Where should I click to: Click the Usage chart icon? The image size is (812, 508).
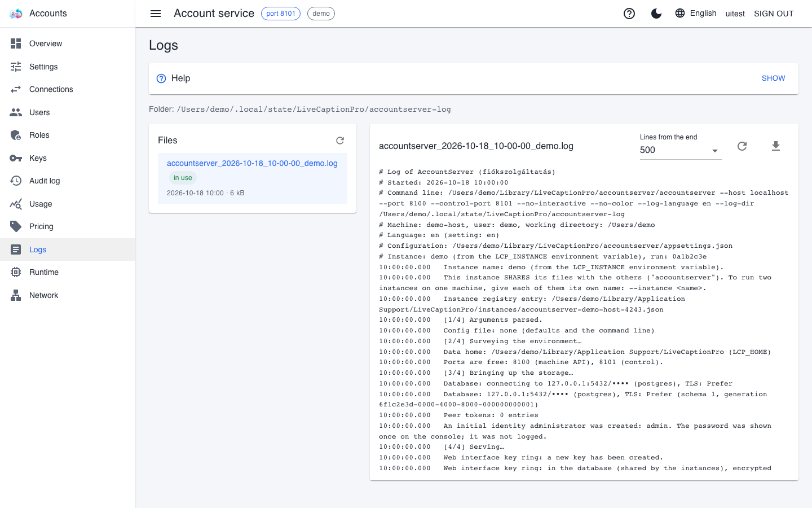click(16, 204)
